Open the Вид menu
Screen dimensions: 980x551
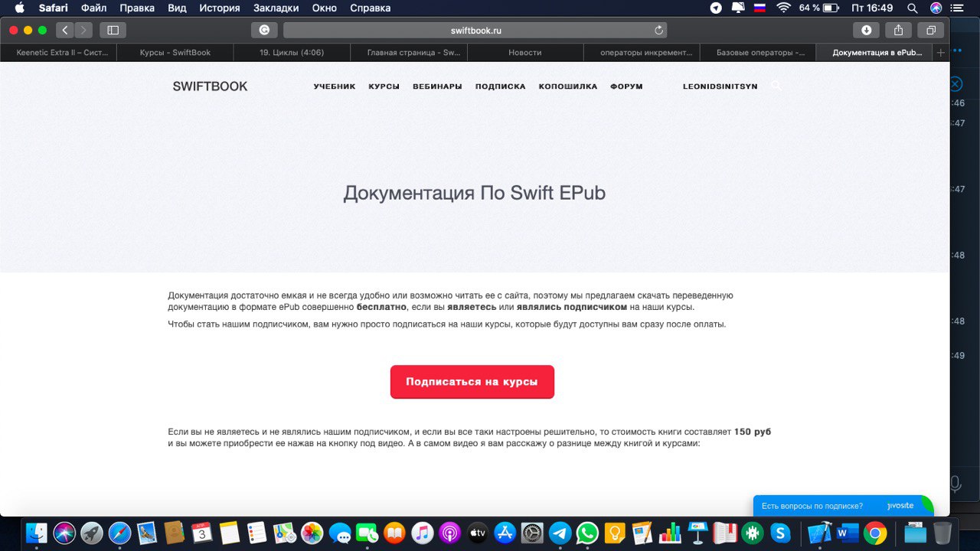pyautogui.click(x=177, y=8)
